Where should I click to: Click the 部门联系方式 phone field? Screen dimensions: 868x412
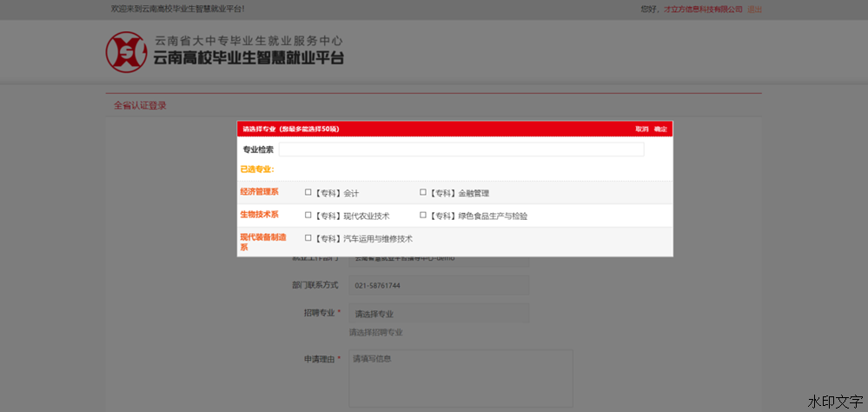(439, 285)
